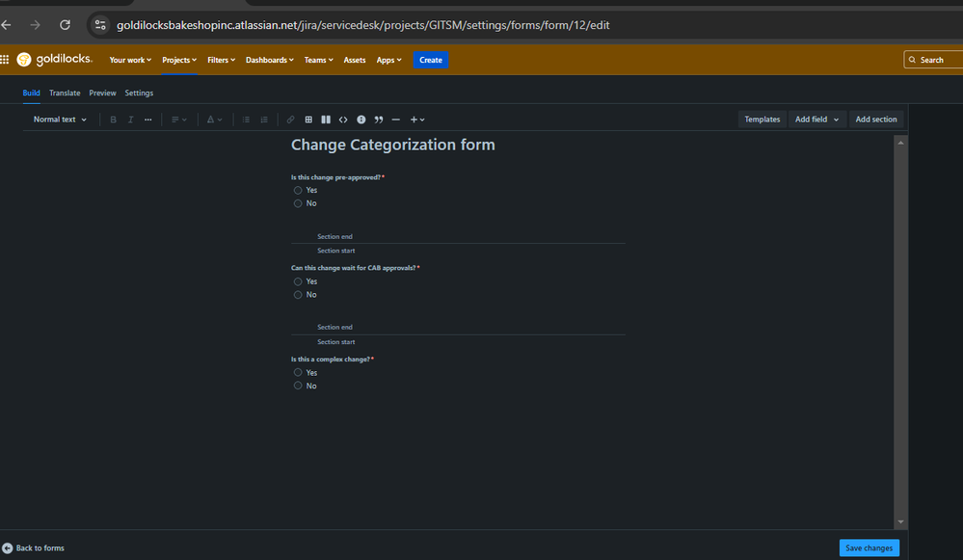
Task: Open more formatting ellipsis menu
Action: [x=148, y=120]
